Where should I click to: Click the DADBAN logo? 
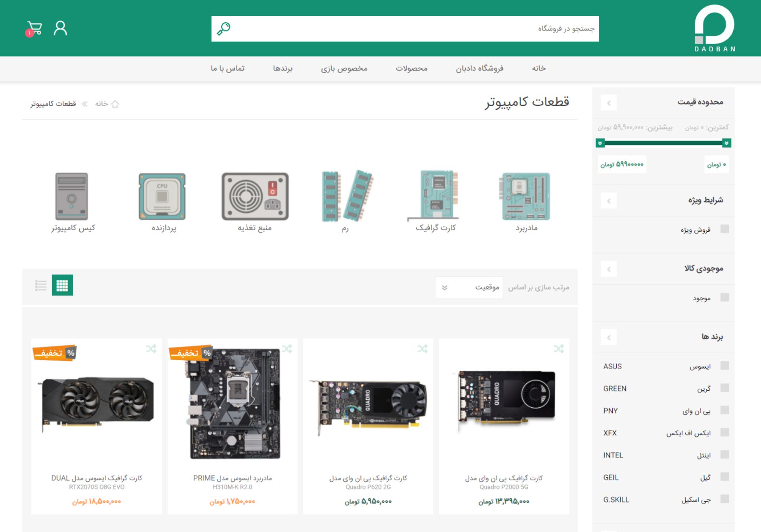coord(714,28)
